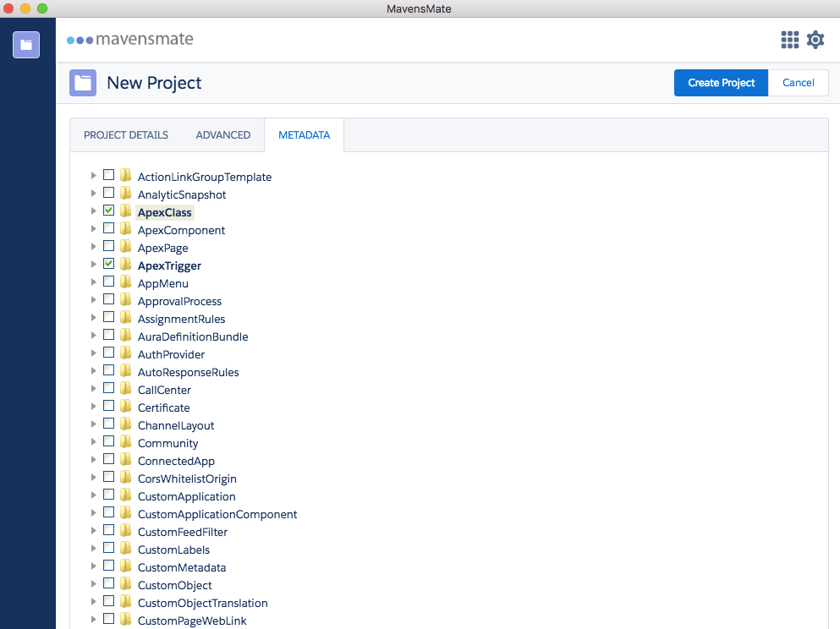Check the ActionLinkGroupTemplate checkbox
The width and height of the screenshot is (840, 629).
click(x=109, y=174)
